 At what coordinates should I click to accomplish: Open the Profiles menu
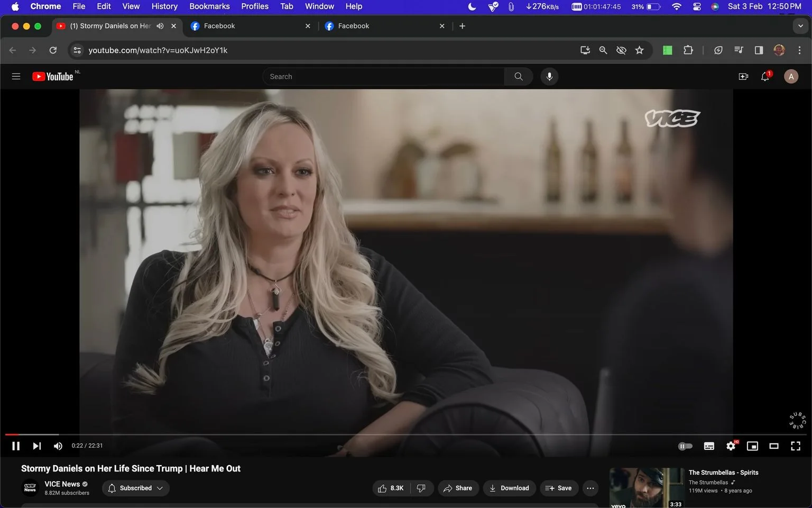pos(255,6)
